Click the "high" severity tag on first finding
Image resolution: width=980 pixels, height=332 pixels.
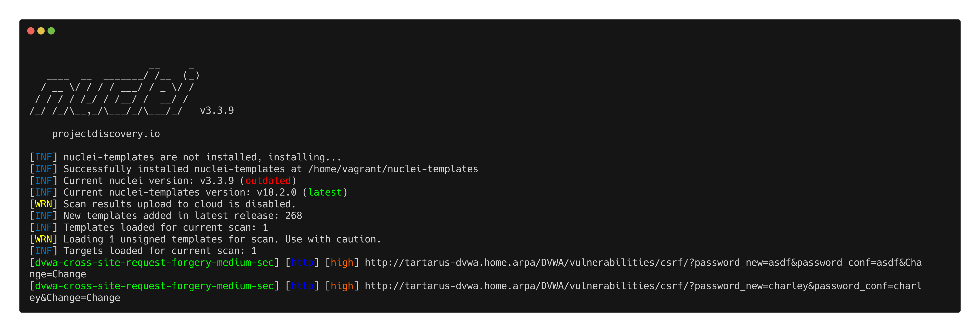(x=342, y=263)
